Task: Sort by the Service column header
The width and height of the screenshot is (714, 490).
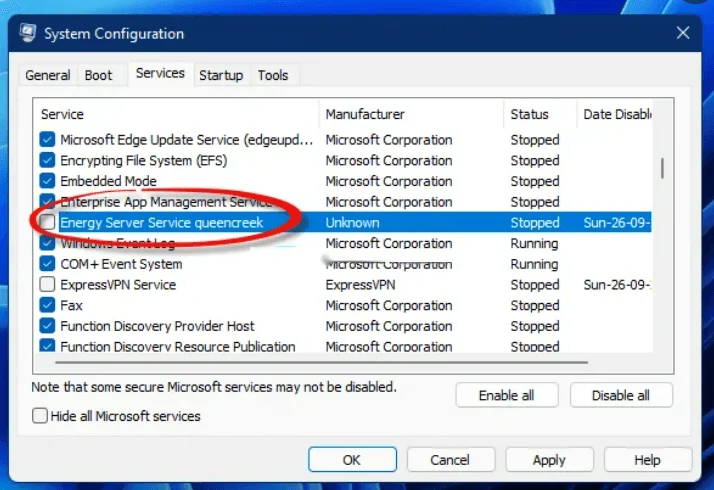Action: 177,114
